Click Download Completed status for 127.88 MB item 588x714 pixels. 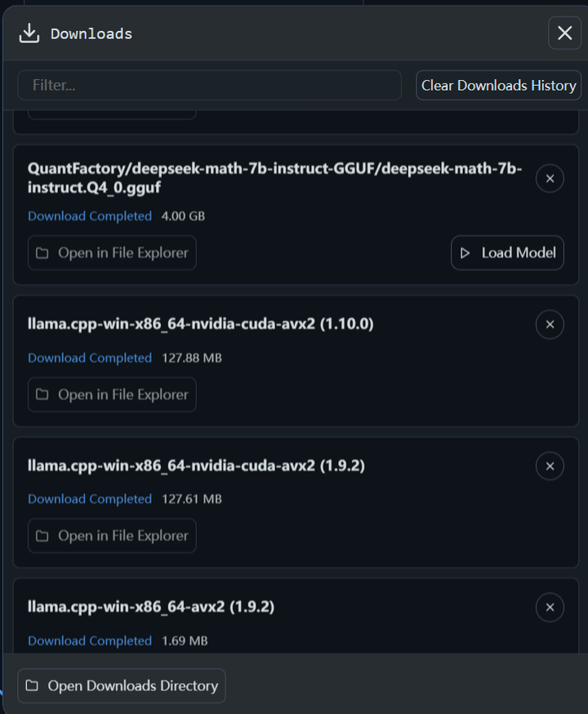point(90,358)
